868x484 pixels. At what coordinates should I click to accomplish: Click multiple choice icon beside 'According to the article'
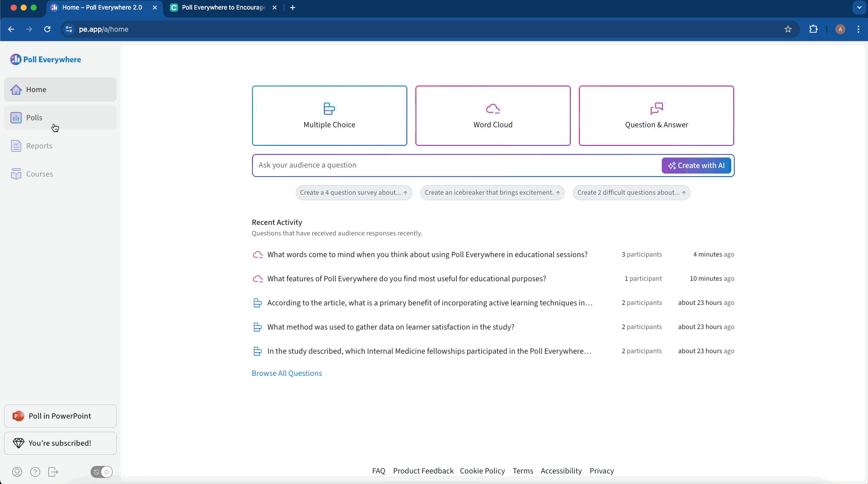point(257,303)
